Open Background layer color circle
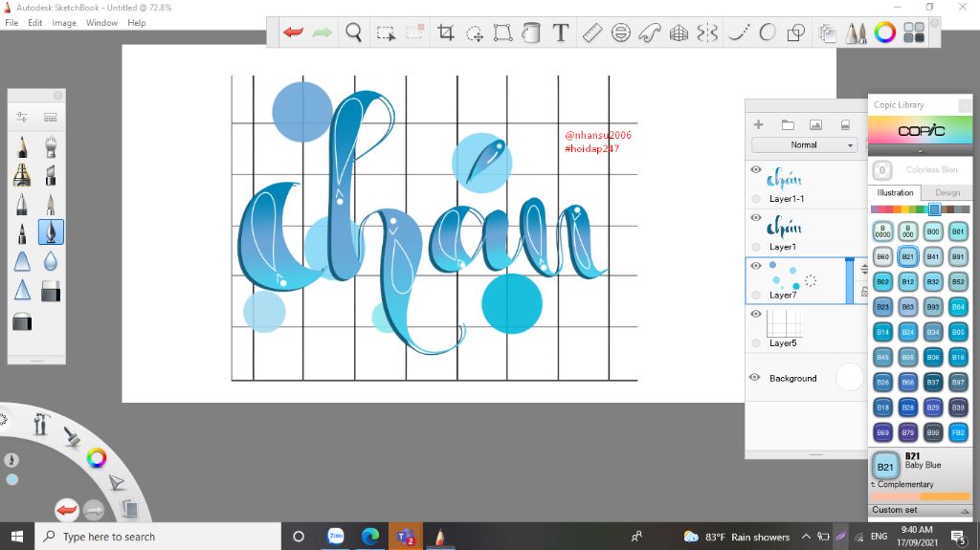980x550 pixels. point(849,378)
